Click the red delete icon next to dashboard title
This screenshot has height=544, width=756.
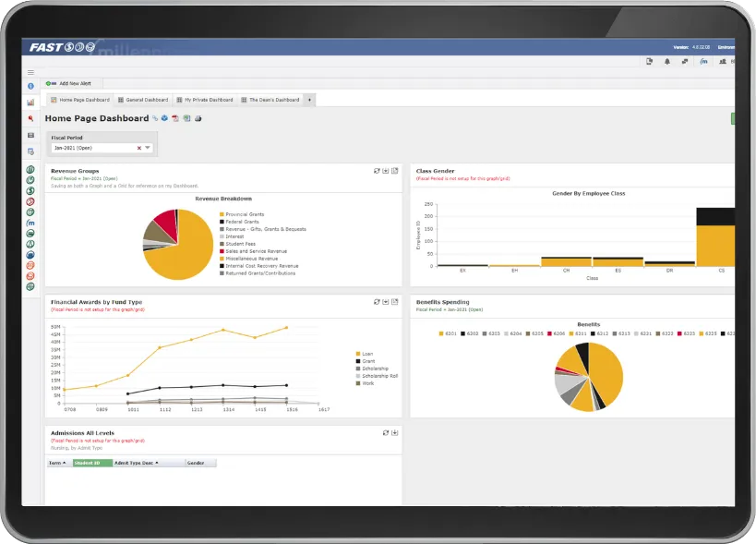[174, 118]
